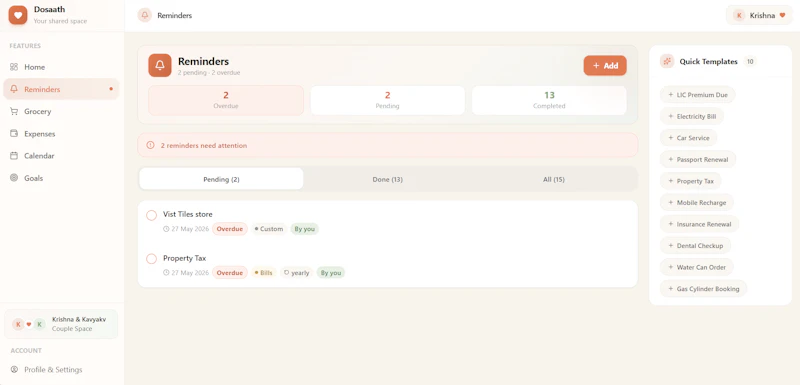The image size is (800, 385).
Task: Click the bell icon in top header
Action: click(145, 15)
